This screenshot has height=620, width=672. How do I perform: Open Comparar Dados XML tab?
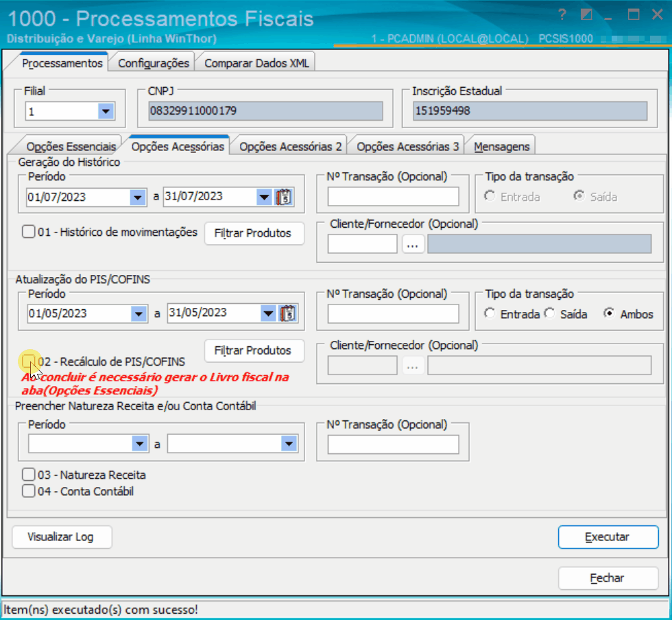click(256, 64)
